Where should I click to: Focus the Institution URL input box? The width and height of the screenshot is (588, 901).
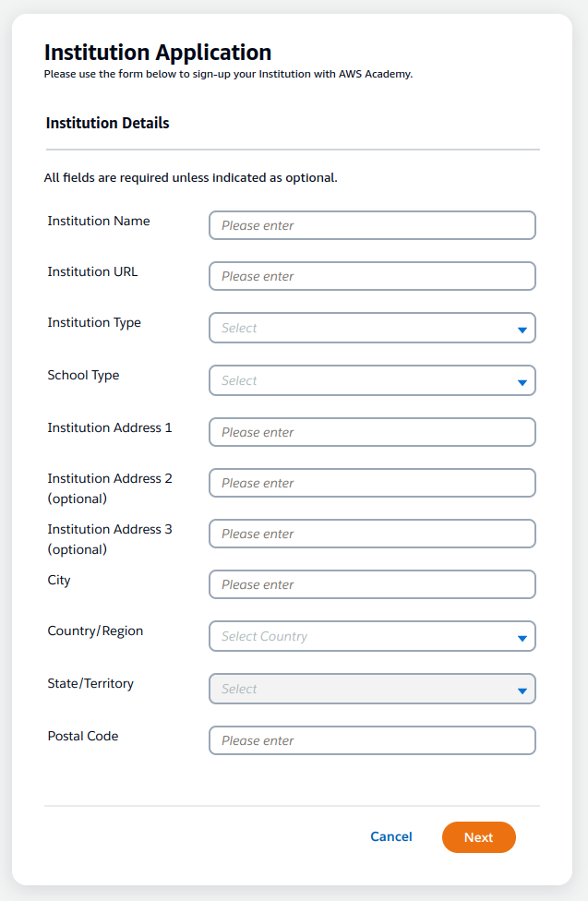pos(372,276)
